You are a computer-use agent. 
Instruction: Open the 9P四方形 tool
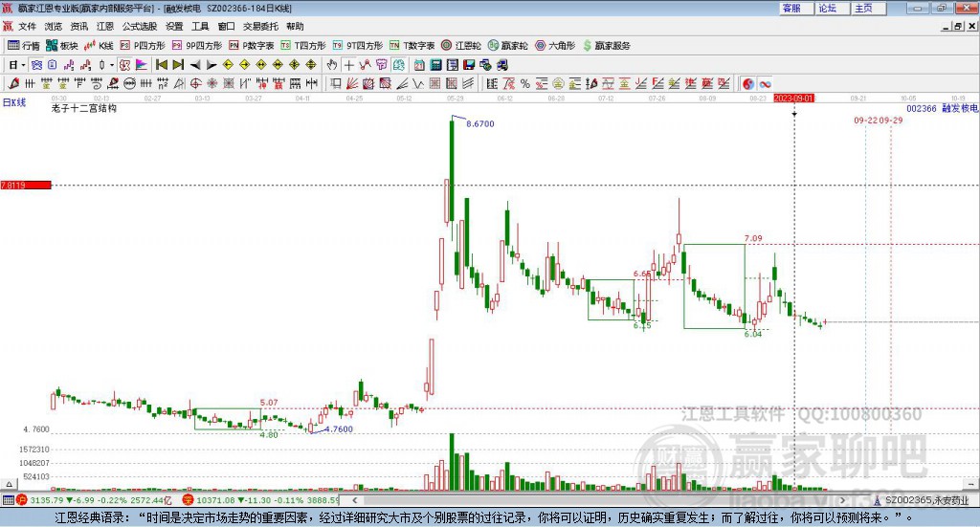[197, 46]
